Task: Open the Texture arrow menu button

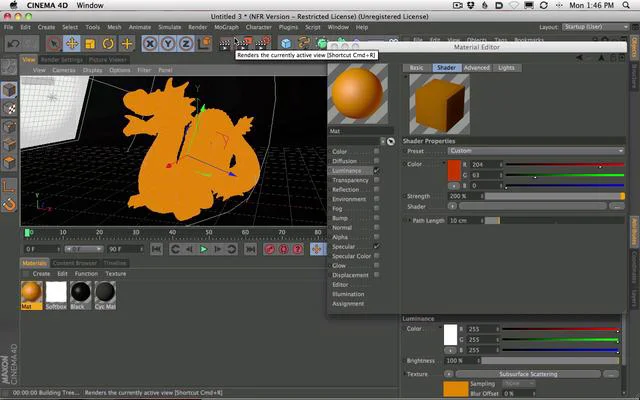Action: (x=448, y=374)
